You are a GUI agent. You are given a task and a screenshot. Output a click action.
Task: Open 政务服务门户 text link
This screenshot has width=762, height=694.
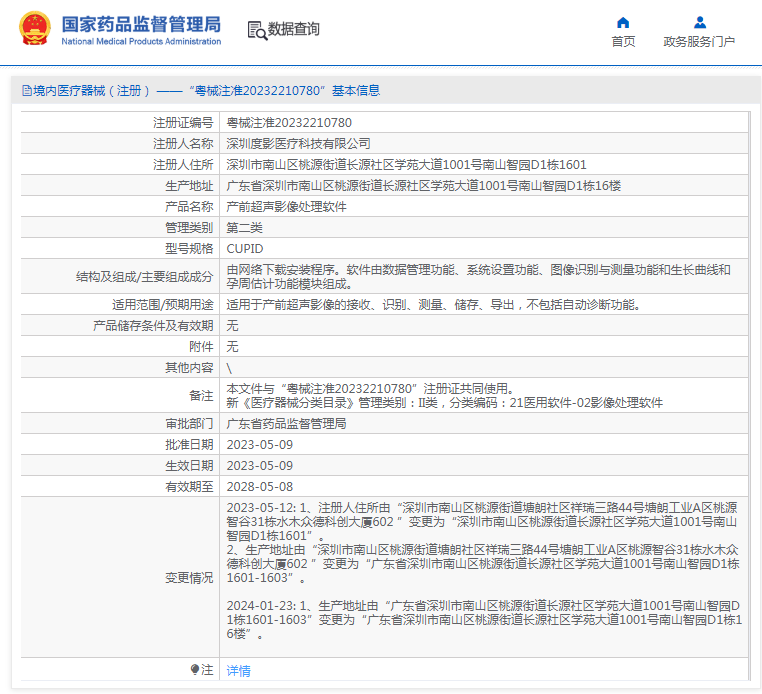[699, 42]
